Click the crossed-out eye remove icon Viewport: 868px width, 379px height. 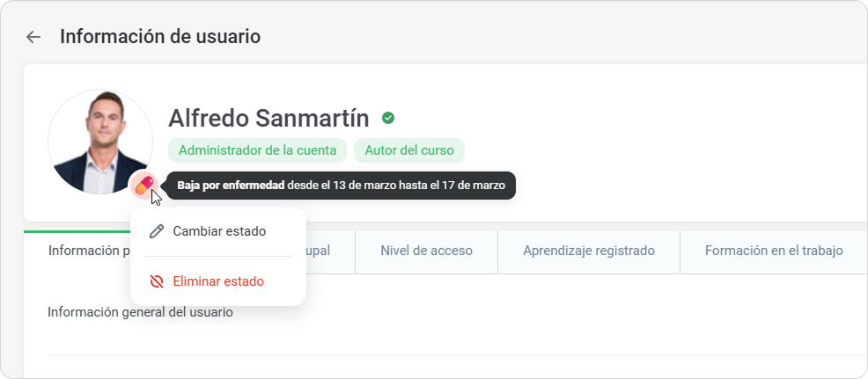point(157,281)
